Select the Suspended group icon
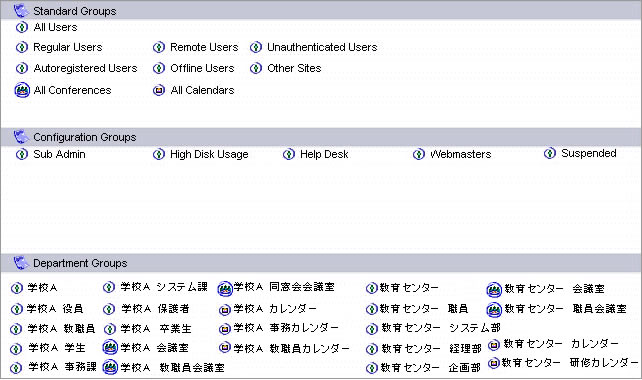Image resolution: width=642 pixels, height=380 pixels. tap(550, 154)
